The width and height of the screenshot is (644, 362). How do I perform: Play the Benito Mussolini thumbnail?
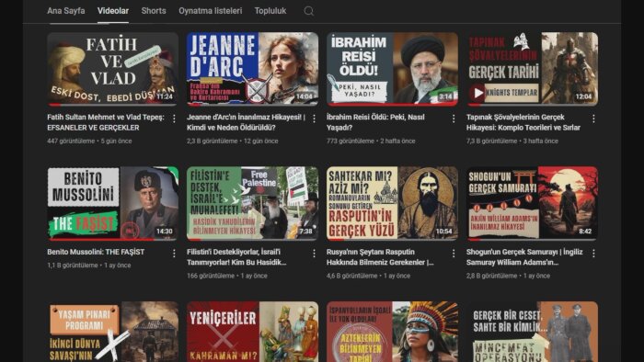[112, 203]
